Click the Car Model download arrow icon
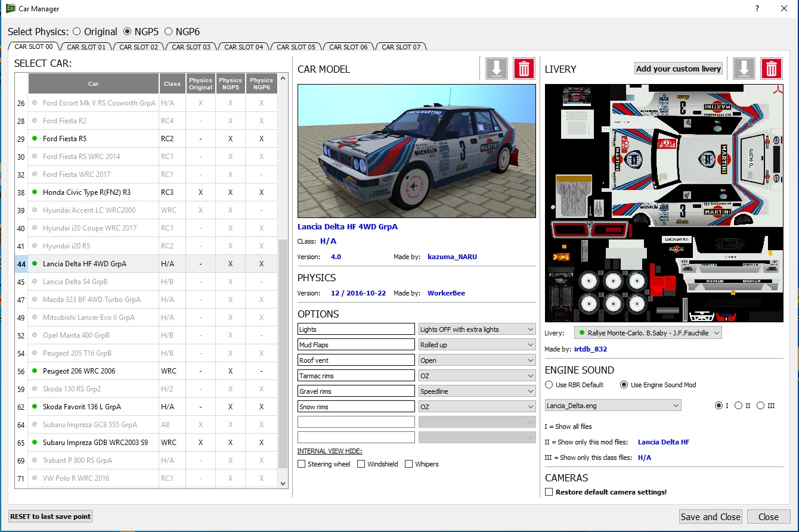Screen dimensions: 799x532 (496, 69)
